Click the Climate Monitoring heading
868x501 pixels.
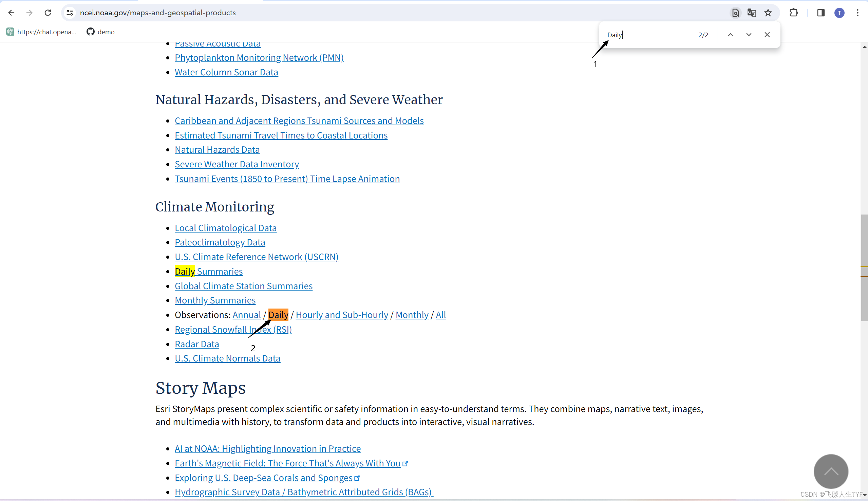214,207
